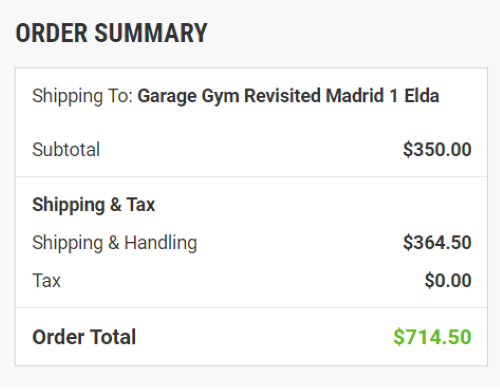Click the $0.00 tax amount
Viewport: 500px width, 392px height.
tap(448, 280)
